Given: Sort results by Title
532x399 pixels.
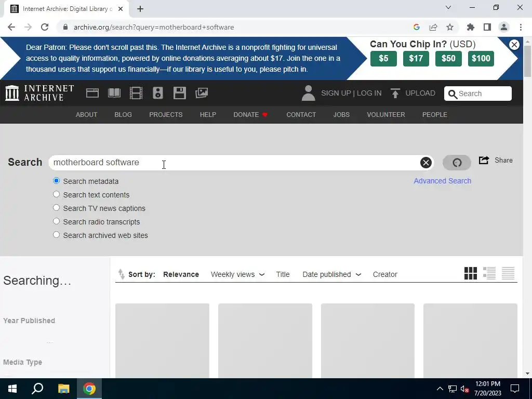Looking at the screenshot, I should (x=283, y=274).
